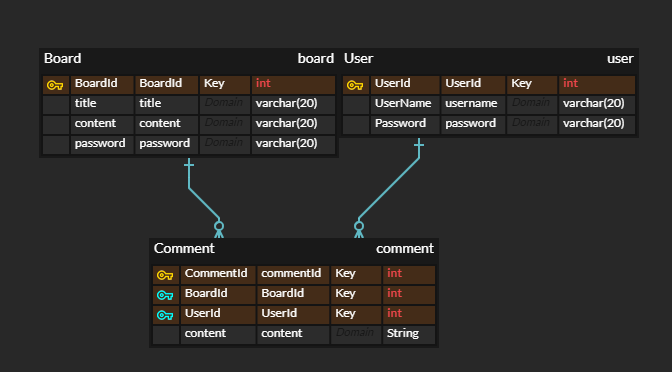Select the User table physical name 'user'
Viewport: 672px width, 372px height.
tap(620, 58)
